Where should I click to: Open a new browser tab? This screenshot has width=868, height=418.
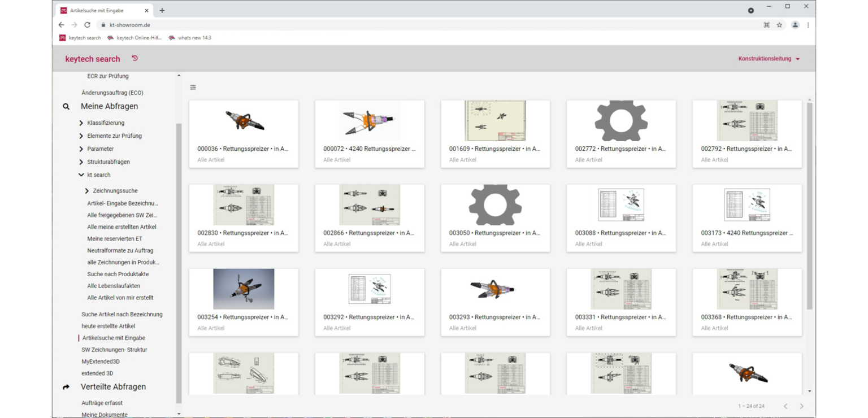click(162, 10)
